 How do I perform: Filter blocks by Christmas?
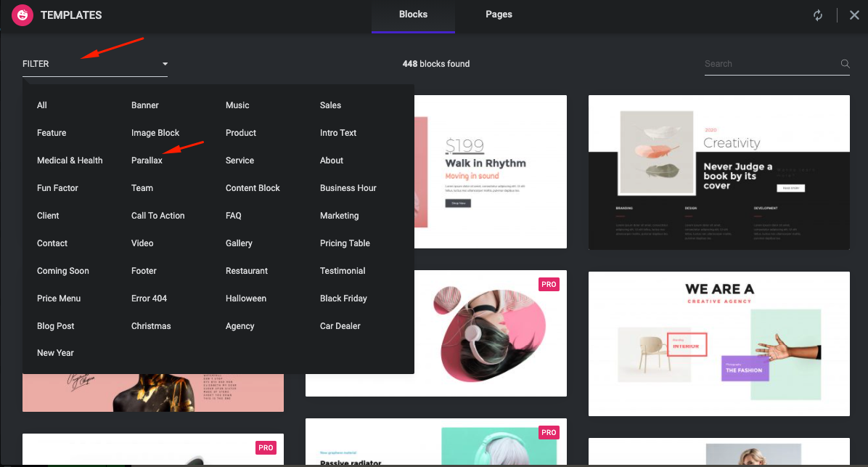click(x=151, y=326)
